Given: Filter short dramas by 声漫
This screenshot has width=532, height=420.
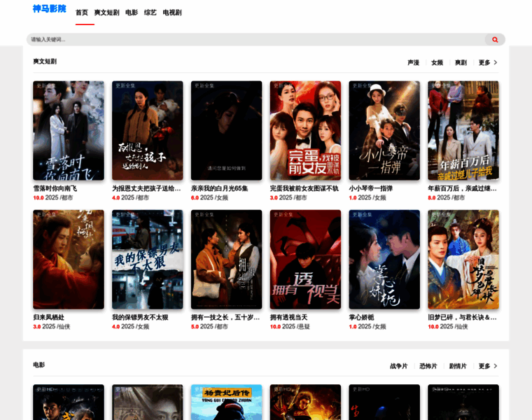Looking at the screenshot, I should [414, 63].
